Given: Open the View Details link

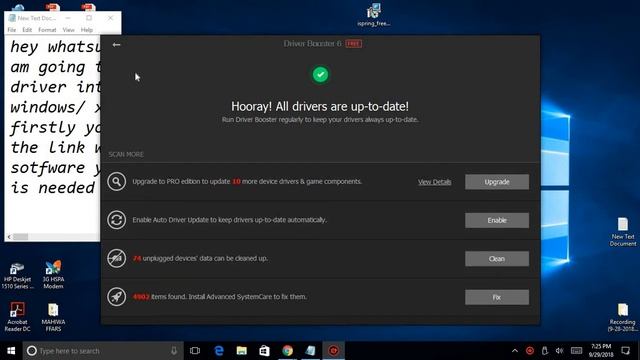Looking at the screenshot, I should (x=434, y=182).
